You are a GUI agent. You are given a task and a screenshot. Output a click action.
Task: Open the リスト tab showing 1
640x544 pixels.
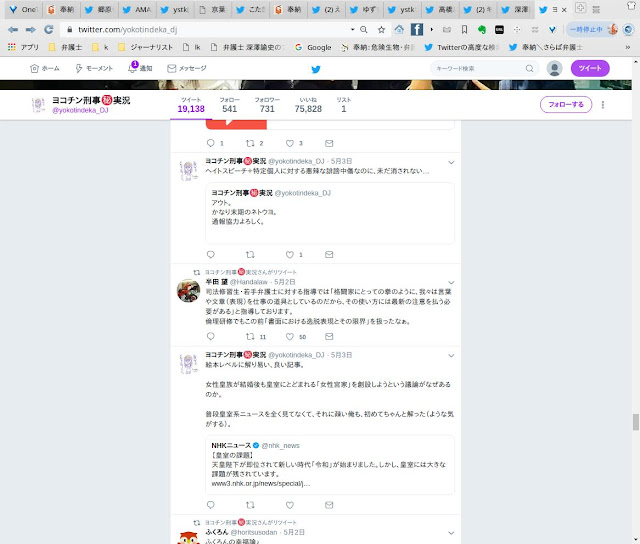(344, 105)
